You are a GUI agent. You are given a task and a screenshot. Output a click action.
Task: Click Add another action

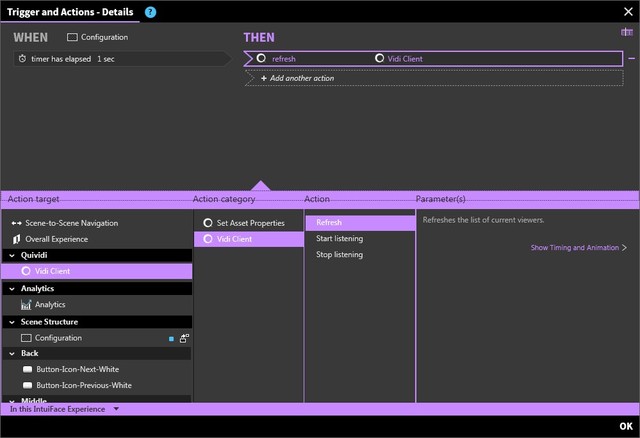296,78
